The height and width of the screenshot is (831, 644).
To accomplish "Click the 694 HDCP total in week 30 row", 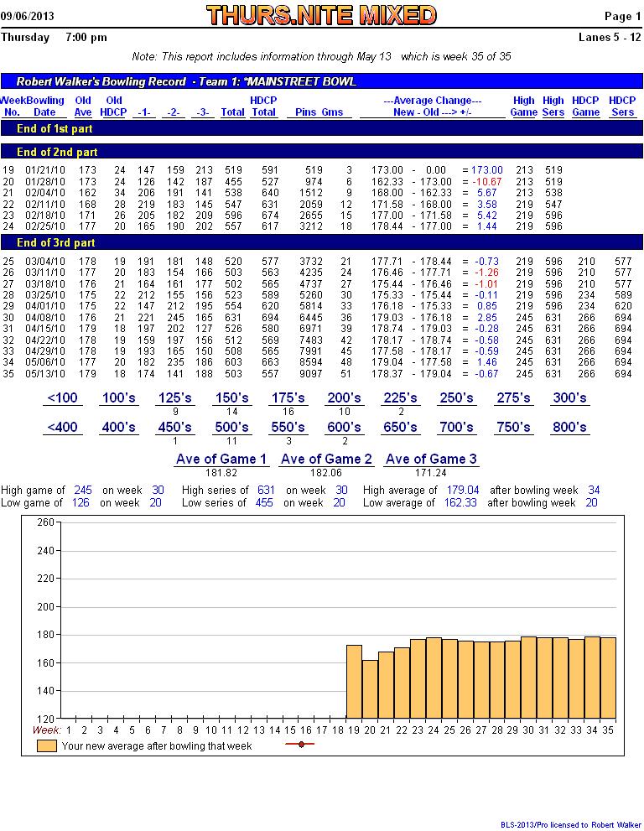I will pyautogui.click(x=270, y=318).
